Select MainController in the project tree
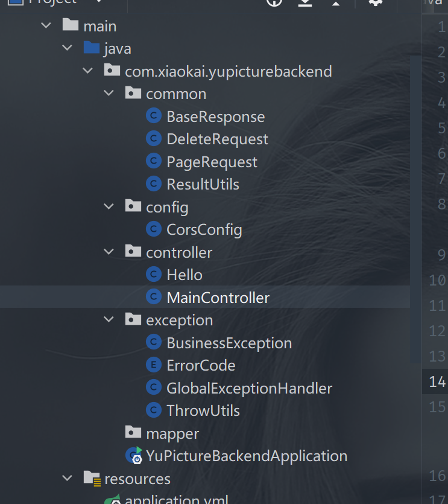 click(x=218, y=298)
